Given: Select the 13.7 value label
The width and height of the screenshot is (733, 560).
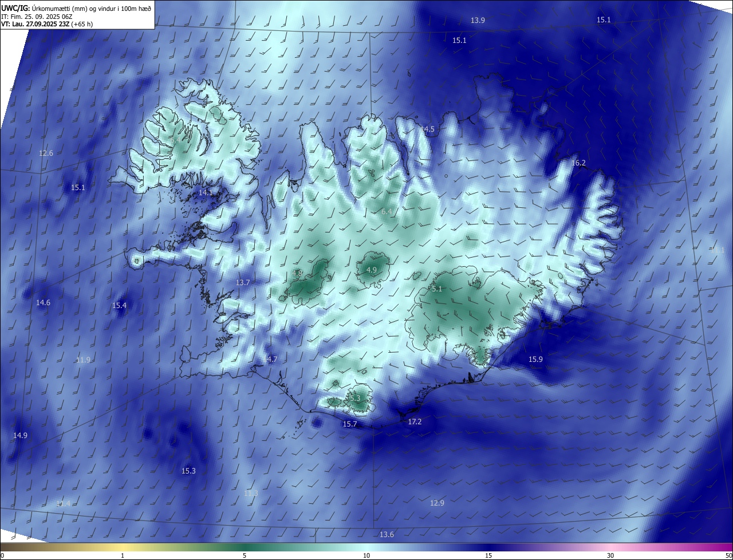Looking at the screenshot, I should 243,283.
